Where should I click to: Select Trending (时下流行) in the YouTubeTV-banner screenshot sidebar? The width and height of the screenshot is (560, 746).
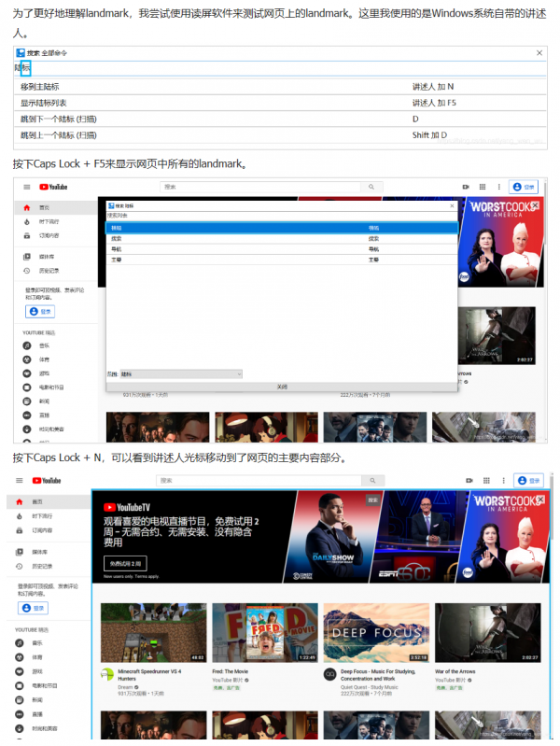pyautogui.click(x=49, y=516)
